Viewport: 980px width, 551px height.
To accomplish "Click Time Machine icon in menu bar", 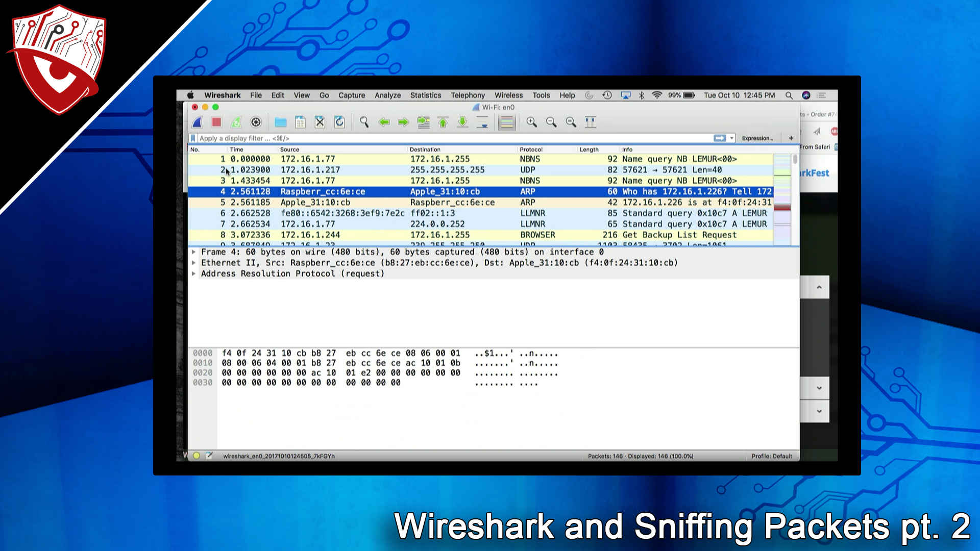I will click(607, 95).
